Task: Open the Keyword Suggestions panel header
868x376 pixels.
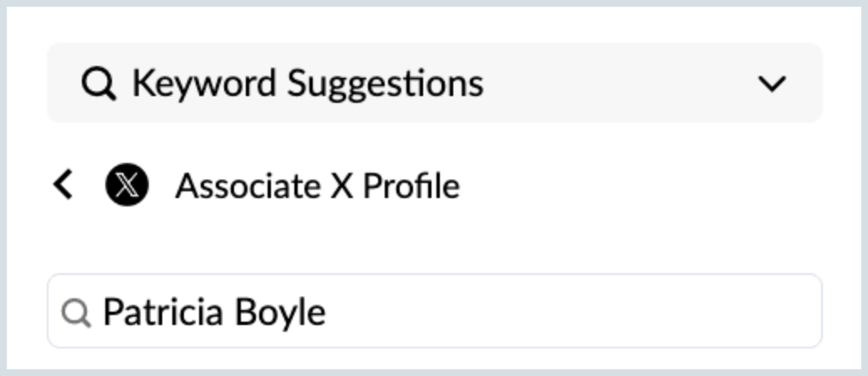Action: [x=435, y=83]
